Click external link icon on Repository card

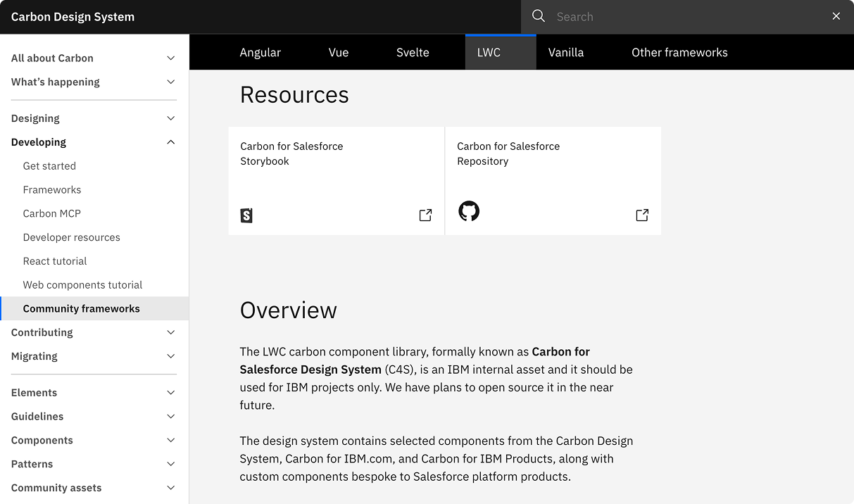click(642, 215)
